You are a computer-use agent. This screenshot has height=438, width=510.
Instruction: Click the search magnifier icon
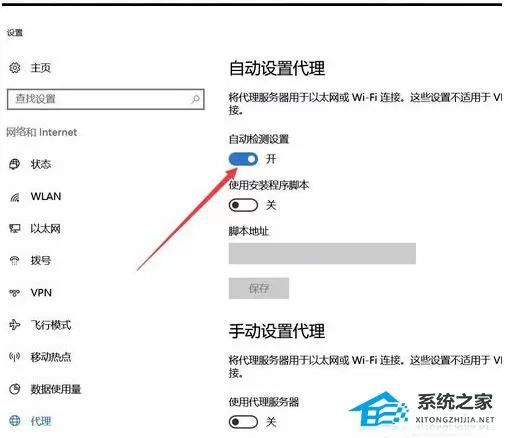(x=196, y=99)
